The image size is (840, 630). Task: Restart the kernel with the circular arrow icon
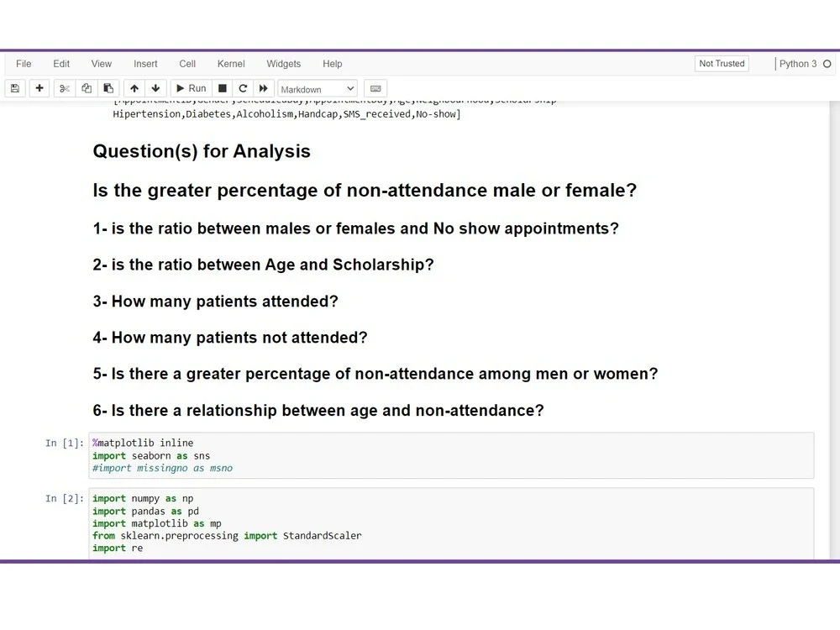click(243, 88)
